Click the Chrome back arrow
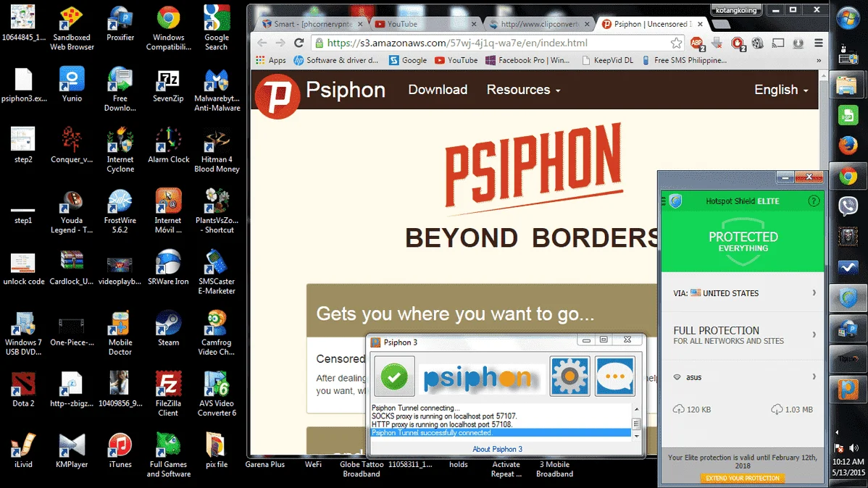This screenshot has width=868, height=488. (x=262, y=43)
